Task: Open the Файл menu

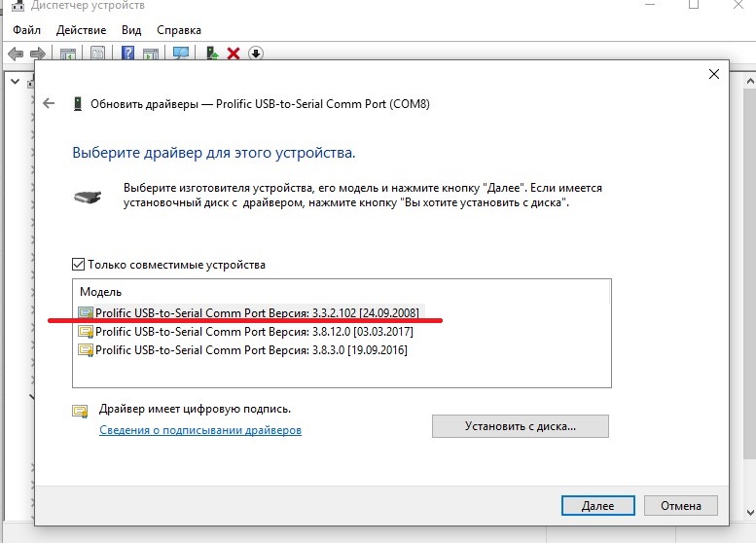Action: pyautogui.click(x=26, y=30)
